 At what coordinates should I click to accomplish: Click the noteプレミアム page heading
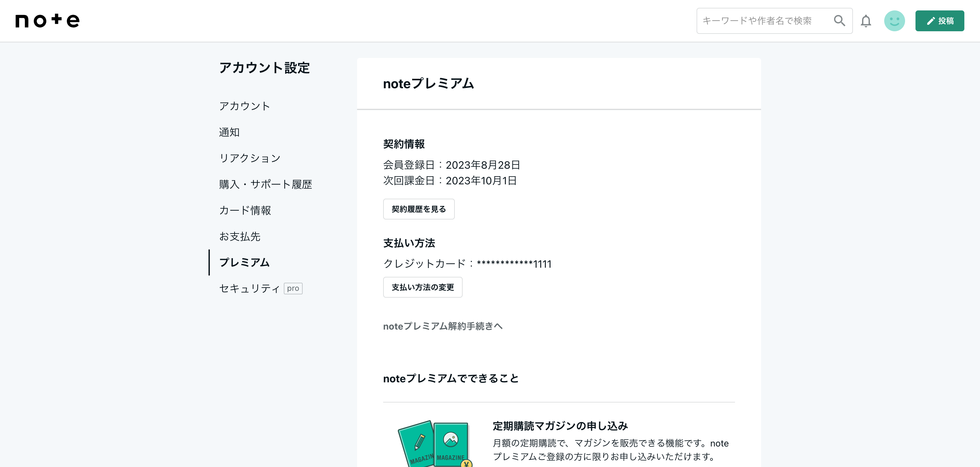click(428, 84)
